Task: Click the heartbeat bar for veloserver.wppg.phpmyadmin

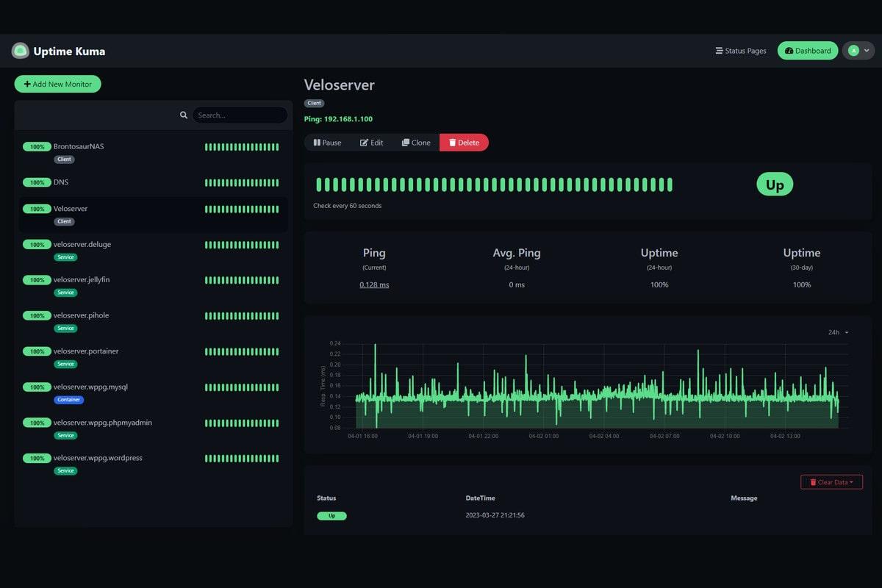Action: point(242,423)
